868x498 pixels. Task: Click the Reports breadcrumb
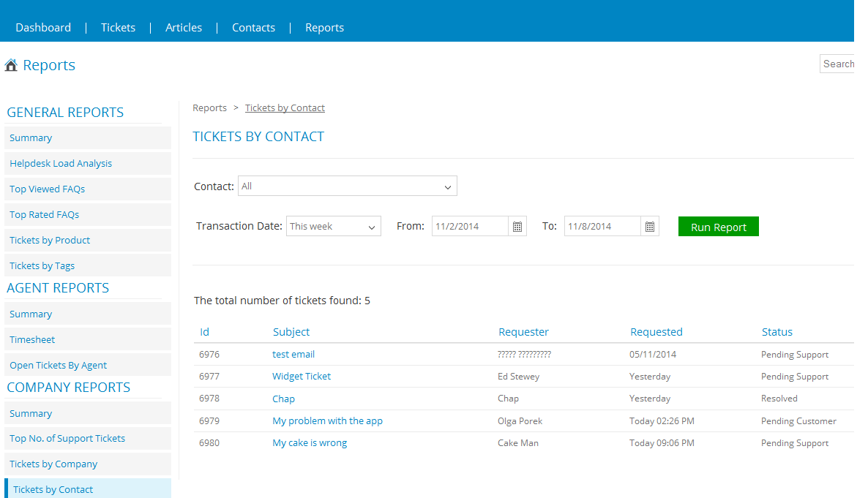[210, 108]
